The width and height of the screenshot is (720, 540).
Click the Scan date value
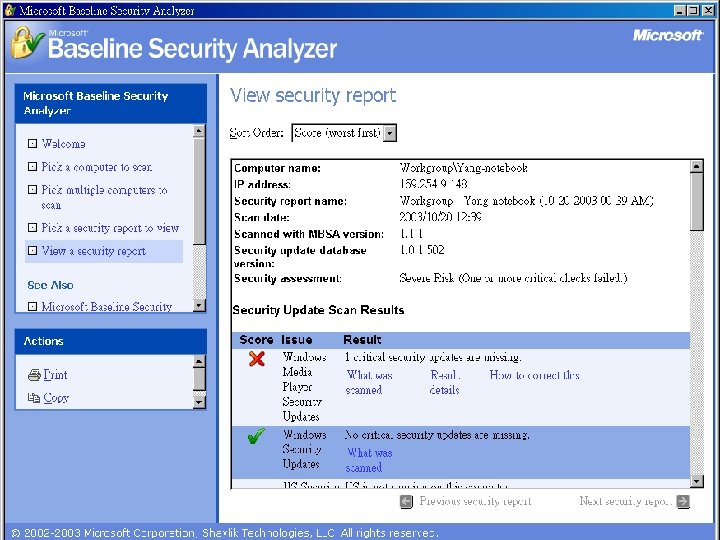(x=441, y=217)
